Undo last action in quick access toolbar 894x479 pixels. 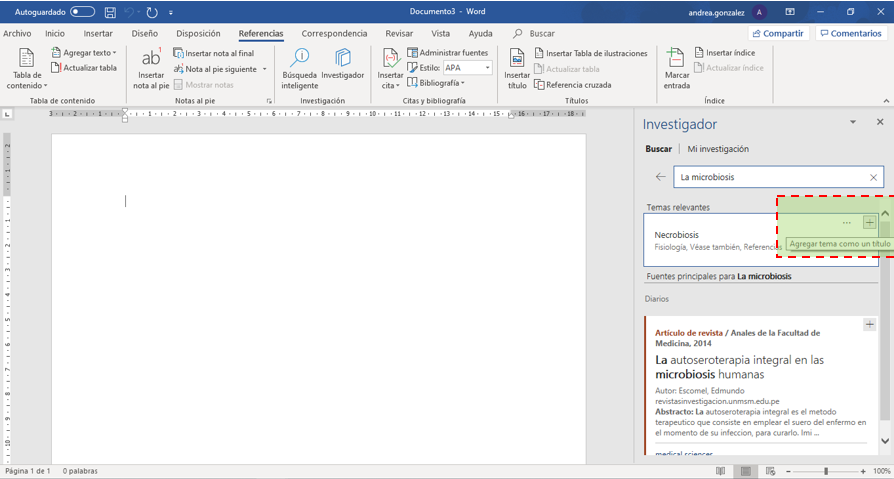pyautogui.click(x=131, y=11)
